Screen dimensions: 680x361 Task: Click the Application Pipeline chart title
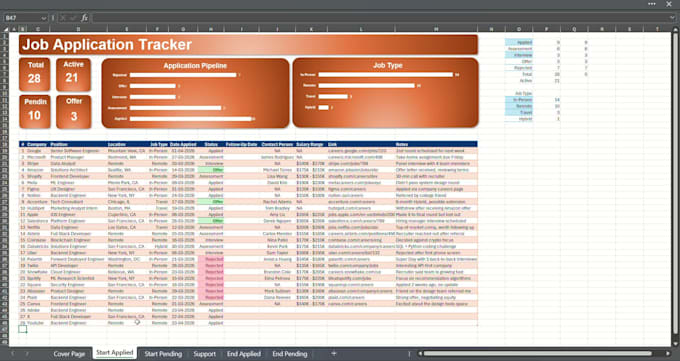click(x=195, y=66)
